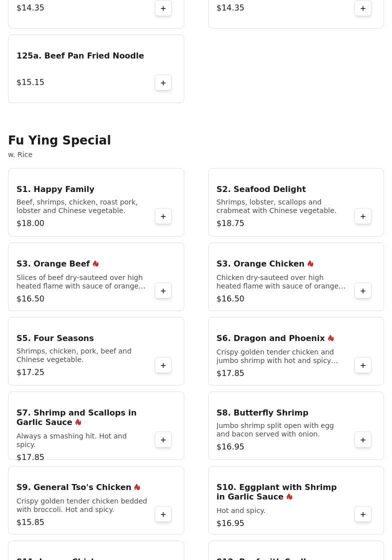Open the 125a. Beef Pan Fried Noodle card

coord(80,56)
